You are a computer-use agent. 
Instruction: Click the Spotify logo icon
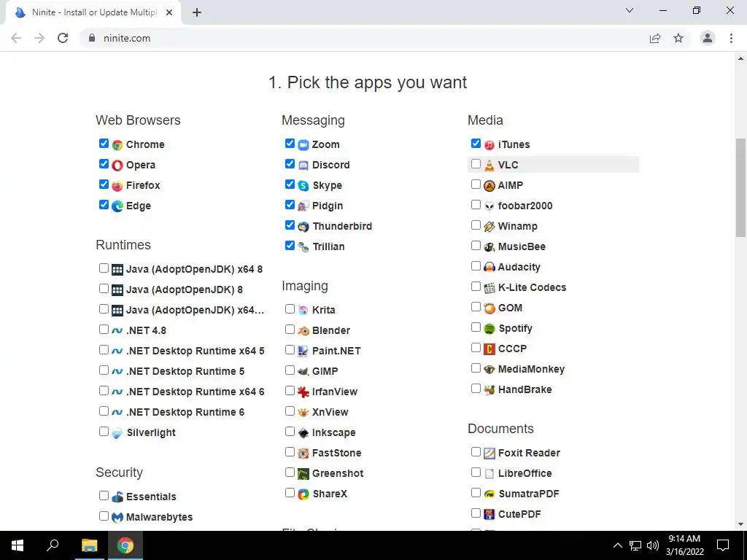pyautogui.click(x=489, y=329)
